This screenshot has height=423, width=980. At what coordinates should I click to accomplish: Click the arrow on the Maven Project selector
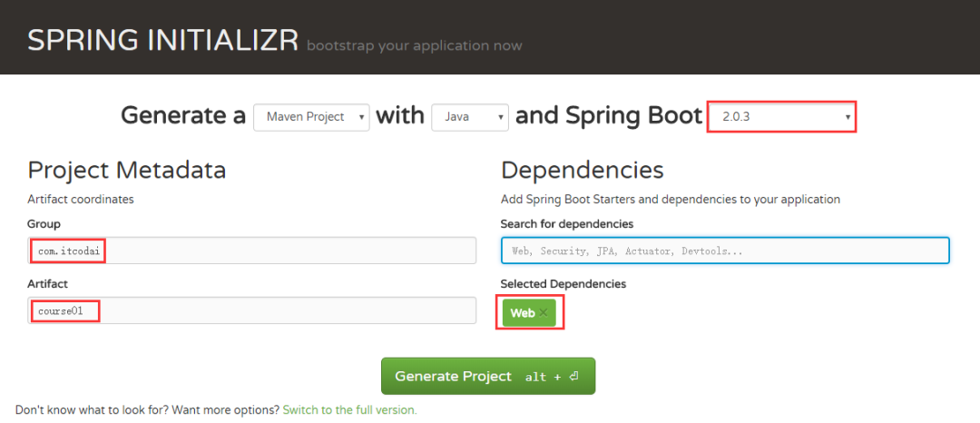pyautogui.click(x=362, y=117)
